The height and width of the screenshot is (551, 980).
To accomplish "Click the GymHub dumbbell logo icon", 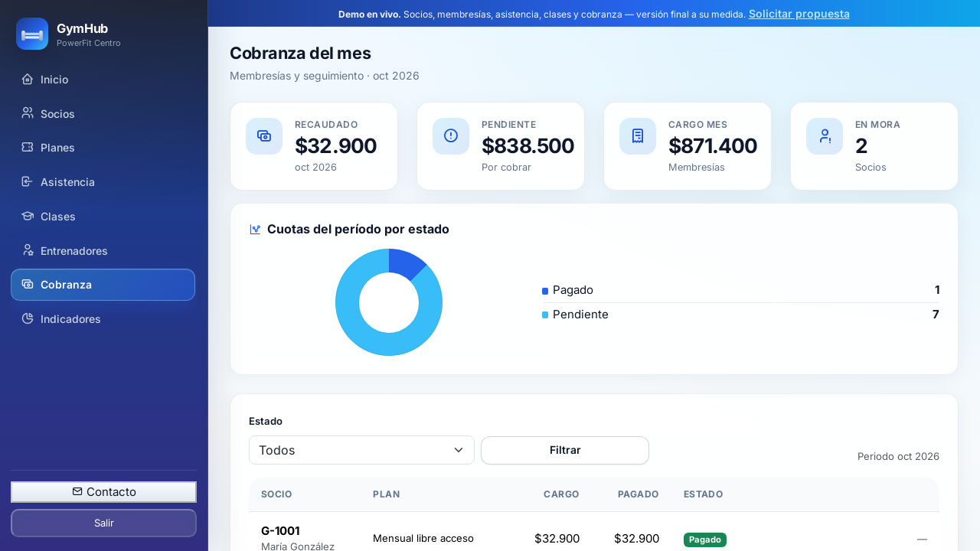I will pyautogui.click(x=32, y=34).
